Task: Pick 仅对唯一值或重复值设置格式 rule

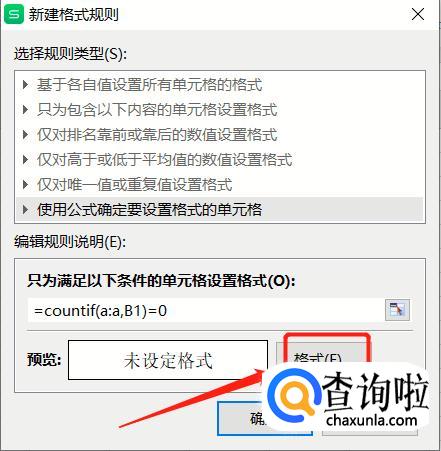Action: [x=219, y=184]
